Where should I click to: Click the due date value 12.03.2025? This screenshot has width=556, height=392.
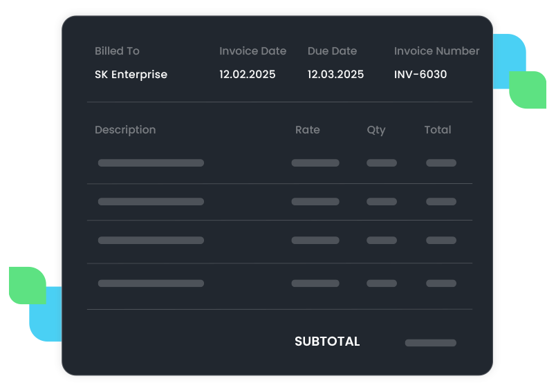coord(335,75)
